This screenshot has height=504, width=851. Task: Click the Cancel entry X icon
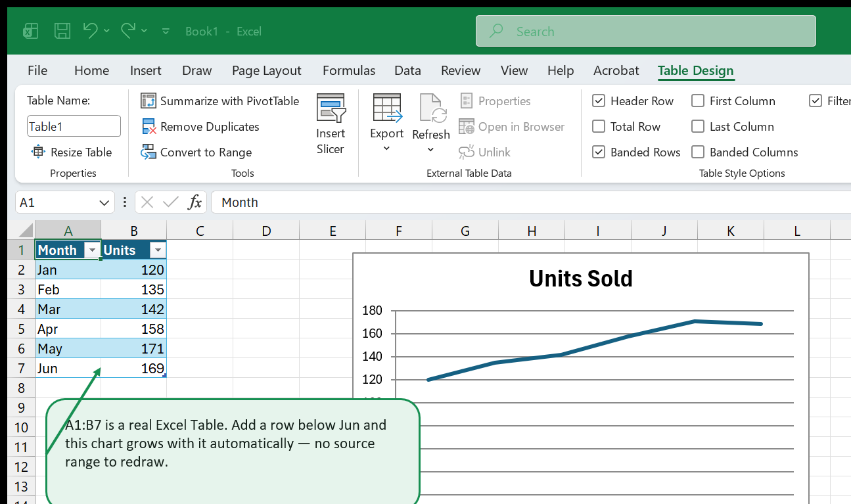coord(147,202)
